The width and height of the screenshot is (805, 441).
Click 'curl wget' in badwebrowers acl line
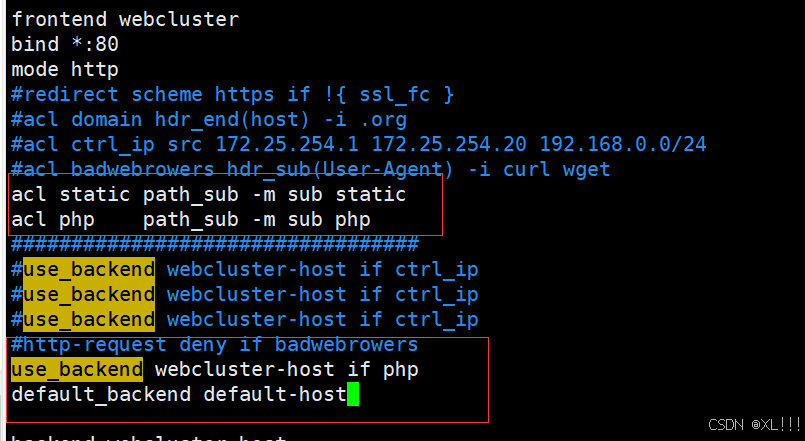click(557, 169)
